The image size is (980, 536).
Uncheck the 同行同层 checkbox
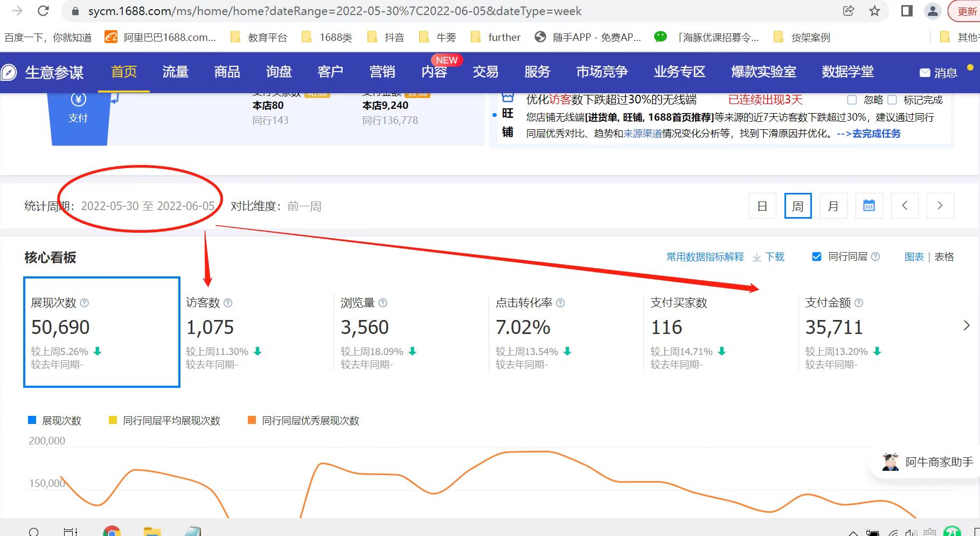(817, 257)
